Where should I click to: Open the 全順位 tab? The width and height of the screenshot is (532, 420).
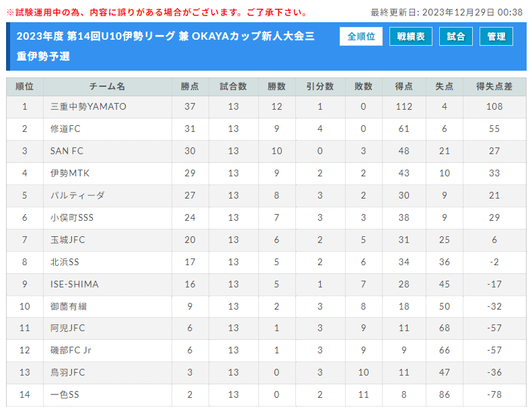(361, 36)
